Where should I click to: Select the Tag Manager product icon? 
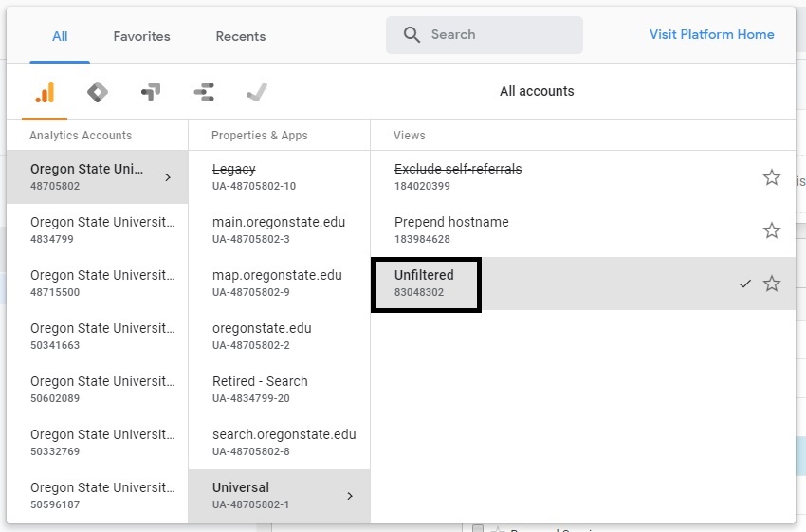(98, 93)
